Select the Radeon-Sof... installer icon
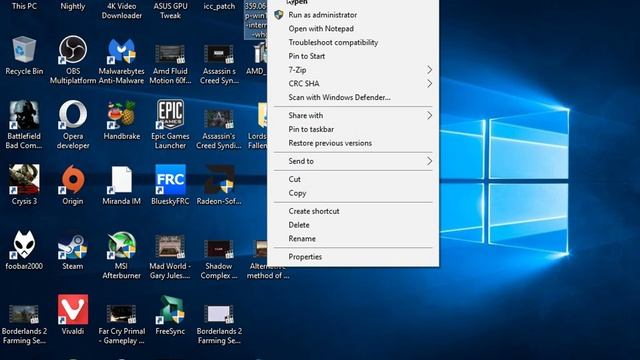640x360 pixels. click(219, 179)
